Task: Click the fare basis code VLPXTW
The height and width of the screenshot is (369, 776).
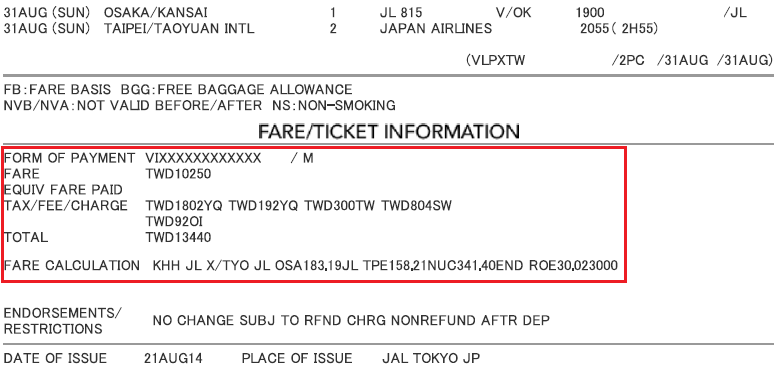Action: click(497, 60)
